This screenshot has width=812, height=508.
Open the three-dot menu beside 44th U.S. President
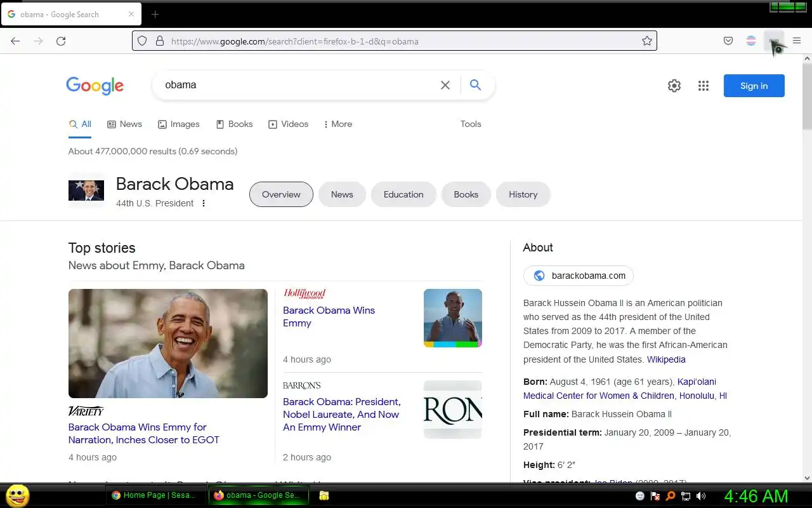[x=204, y=203]
